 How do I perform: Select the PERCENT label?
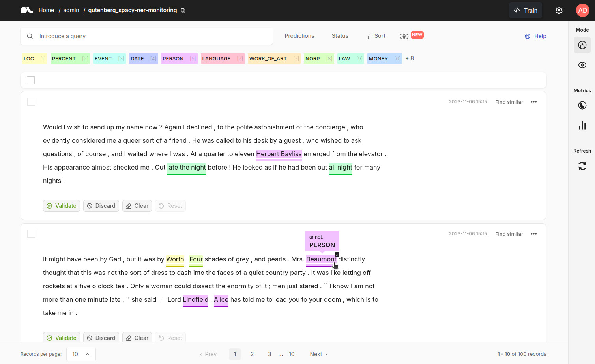[x=70, y=58]
